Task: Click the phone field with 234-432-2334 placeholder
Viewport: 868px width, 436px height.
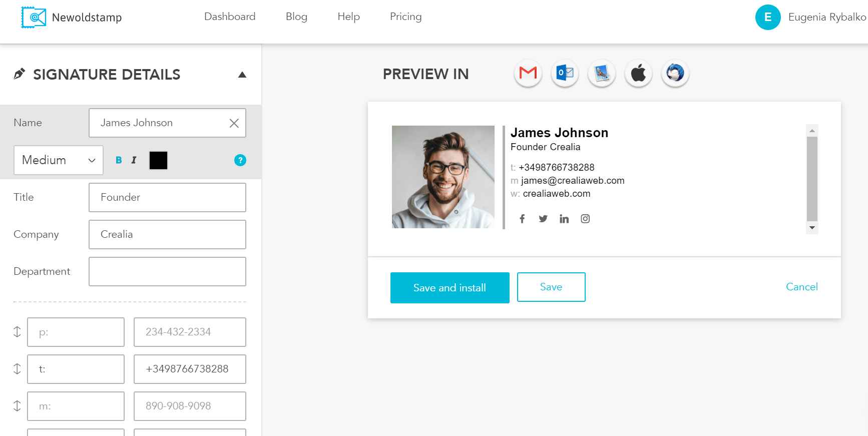Action: [190, 332]
